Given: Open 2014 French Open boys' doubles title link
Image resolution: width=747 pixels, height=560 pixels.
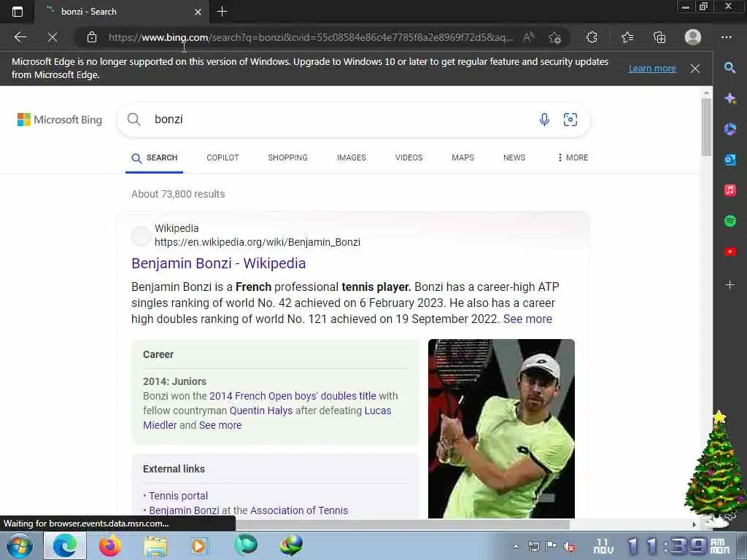Looking at the screenshot, I should tap(293, 396).
